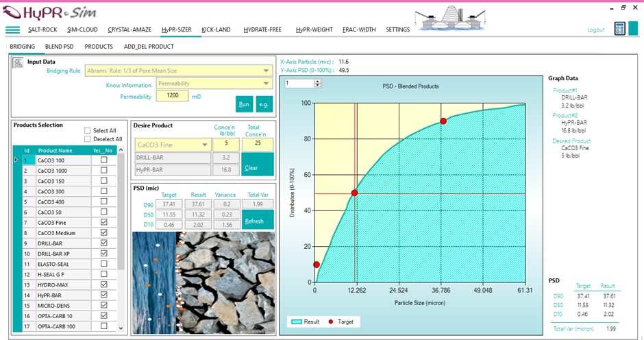
Task: Click the offshore rig illustration
Action: click(x=450, y=19)
